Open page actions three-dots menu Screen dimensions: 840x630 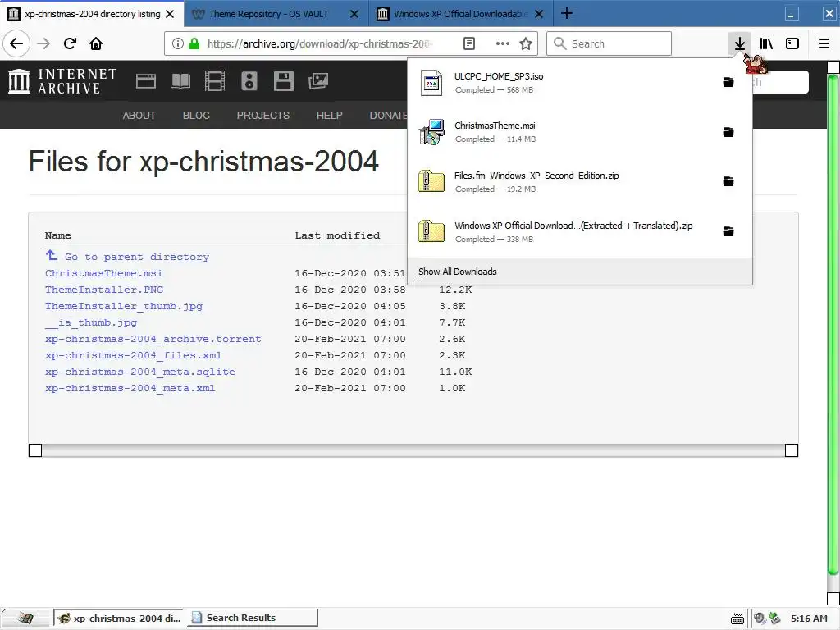pyautogui.click(x=503, y=43)
